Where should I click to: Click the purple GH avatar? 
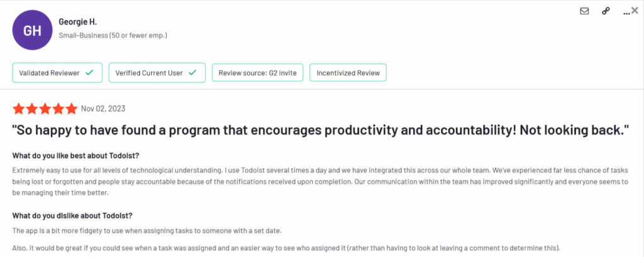33,30
